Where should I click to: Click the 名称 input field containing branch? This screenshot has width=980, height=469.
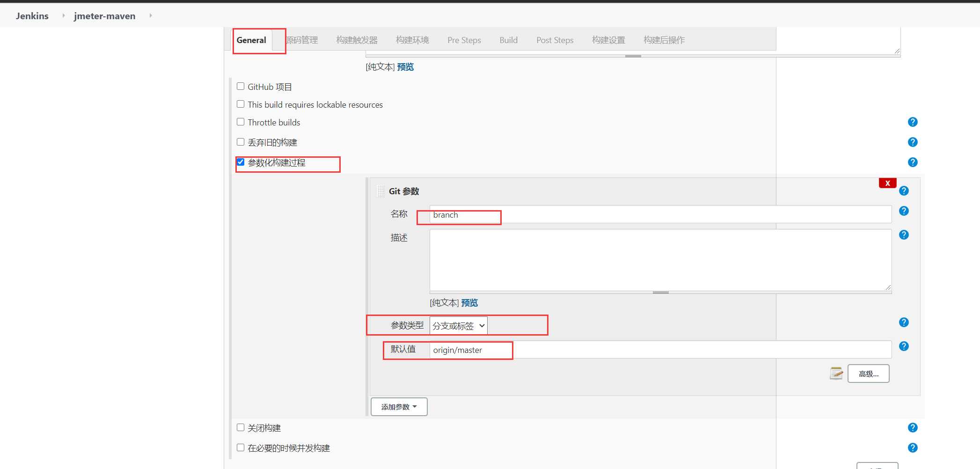(x=660, y=214)
